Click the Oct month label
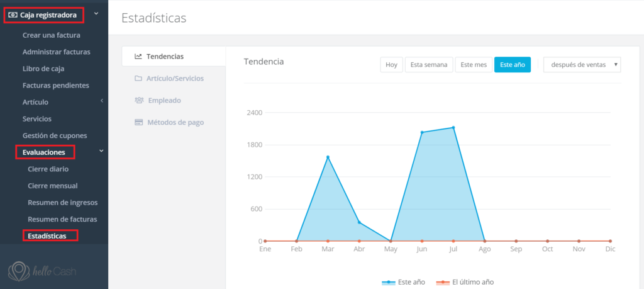This screenshot has height=289, width=644. (548, 249)
